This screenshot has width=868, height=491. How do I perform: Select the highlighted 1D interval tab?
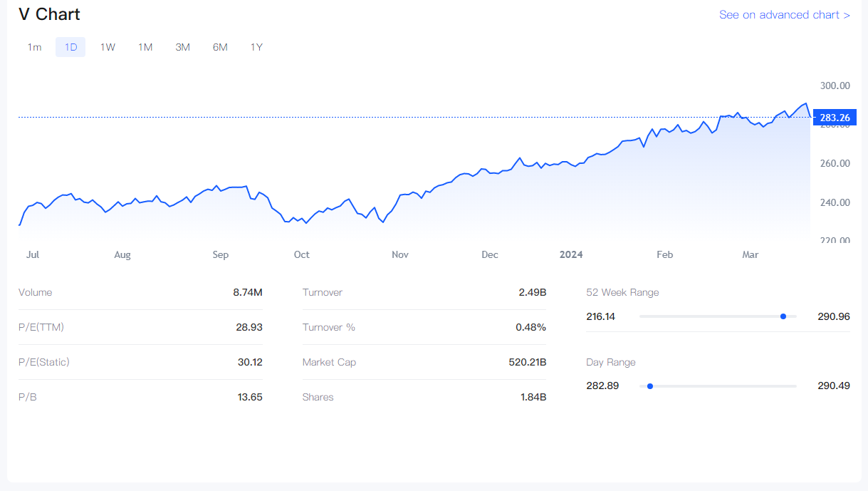tap(70, 47)
